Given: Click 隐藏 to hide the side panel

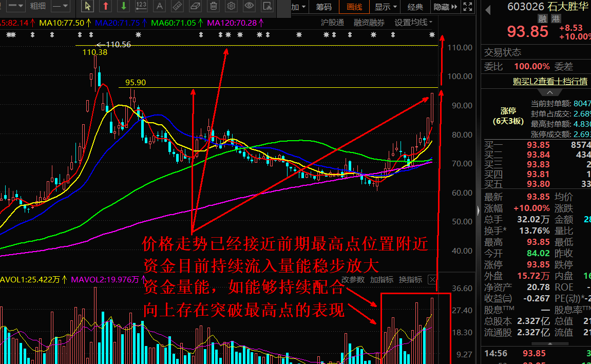Looking at the screenshot, I should point(445,7).
